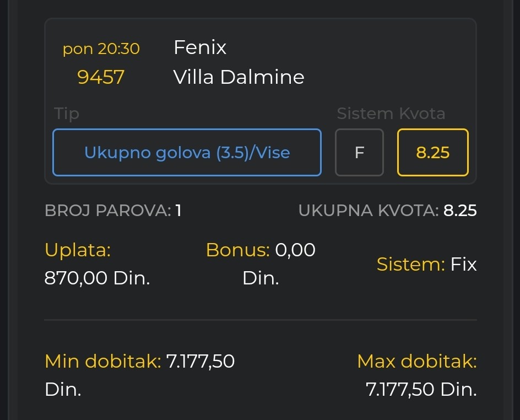Click the Tip column label

(x=67, y=114)
